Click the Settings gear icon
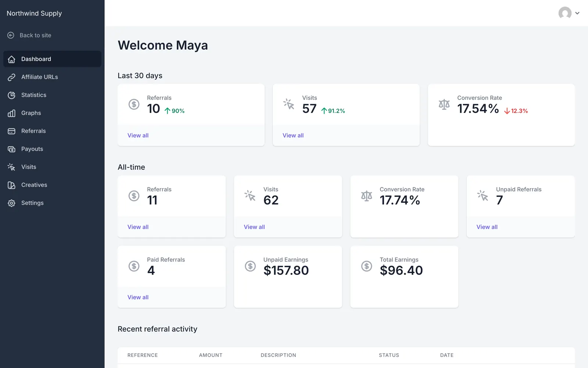 click(x=11, y=203)
